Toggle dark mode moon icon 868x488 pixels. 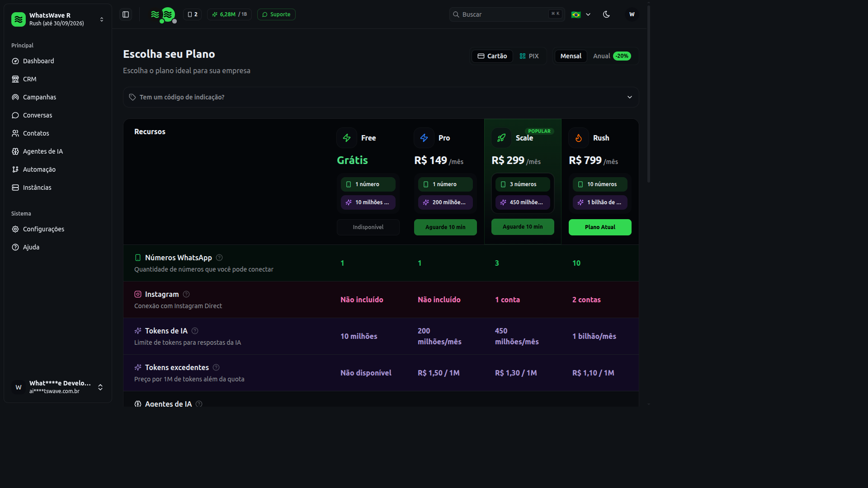tap(606, 14)
